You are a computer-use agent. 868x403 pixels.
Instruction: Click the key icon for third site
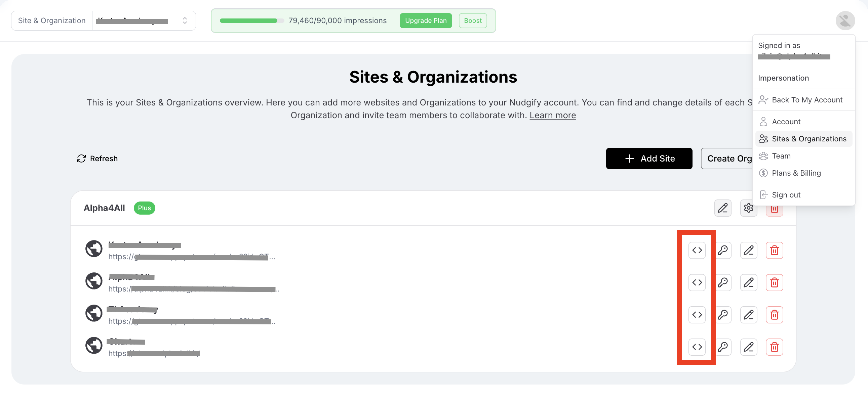tap(723, 315)
